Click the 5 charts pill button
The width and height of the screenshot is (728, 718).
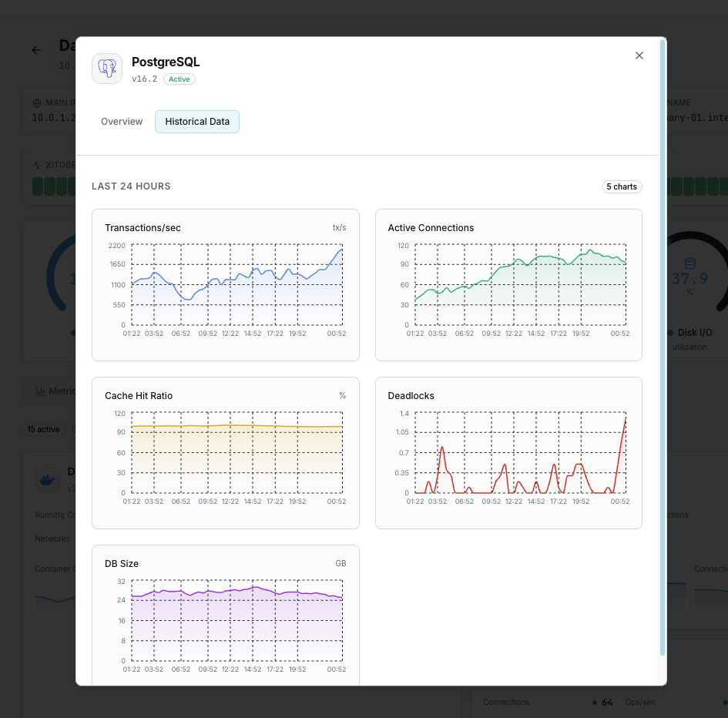pos(622,186)
